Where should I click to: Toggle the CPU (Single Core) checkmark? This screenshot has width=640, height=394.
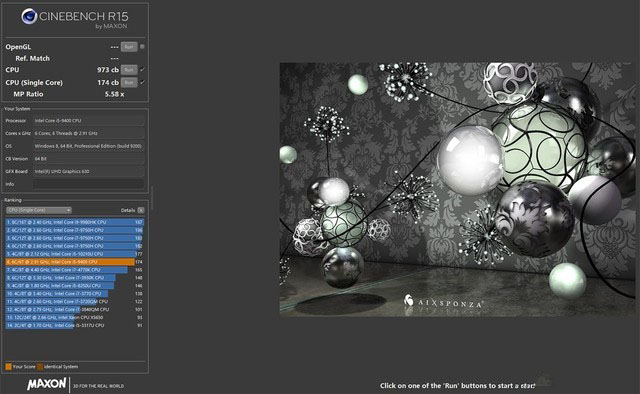(x=142, y=82)
